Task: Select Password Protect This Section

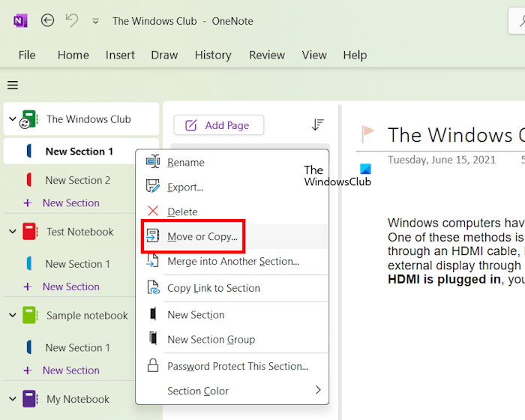Action: [237, 366]
